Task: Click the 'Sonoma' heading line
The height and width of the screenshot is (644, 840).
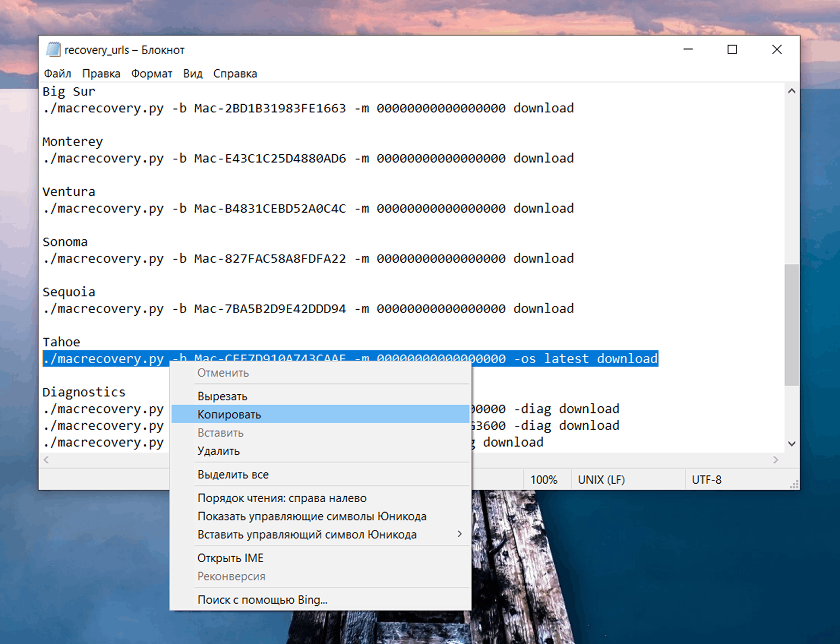Action: 65,242
